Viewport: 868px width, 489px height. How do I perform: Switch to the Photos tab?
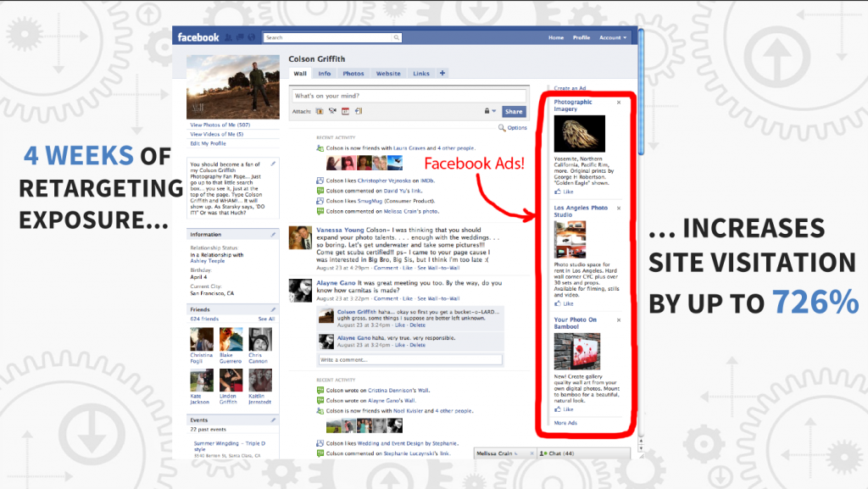353,74
